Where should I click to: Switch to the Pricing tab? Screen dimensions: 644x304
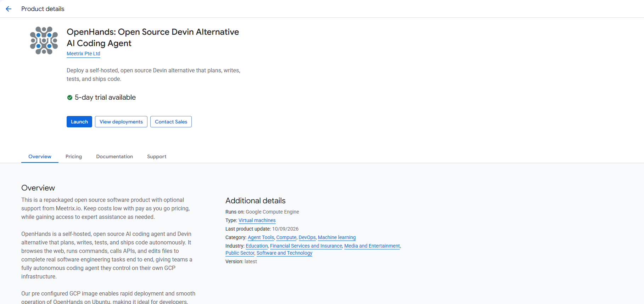coord(74,156)
